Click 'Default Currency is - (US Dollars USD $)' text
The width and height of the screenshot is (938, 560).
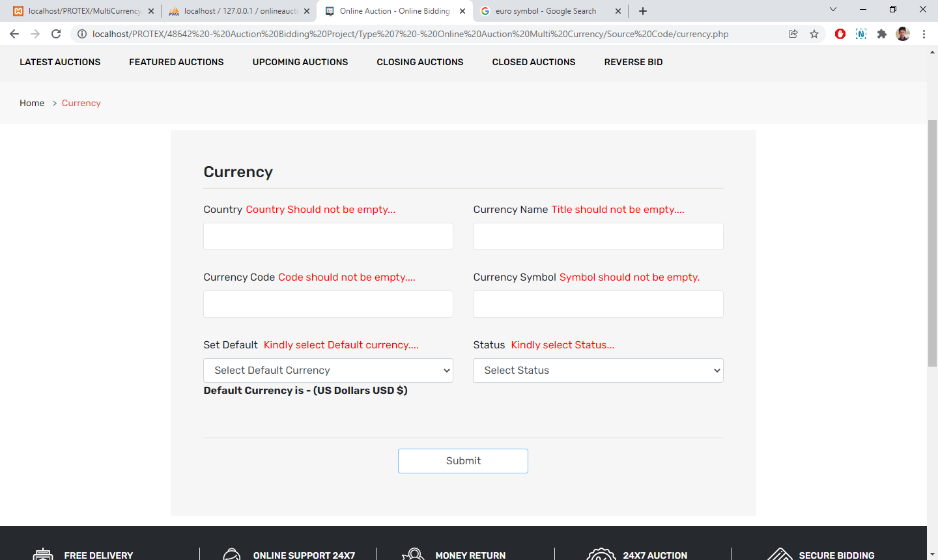[306, 391]
